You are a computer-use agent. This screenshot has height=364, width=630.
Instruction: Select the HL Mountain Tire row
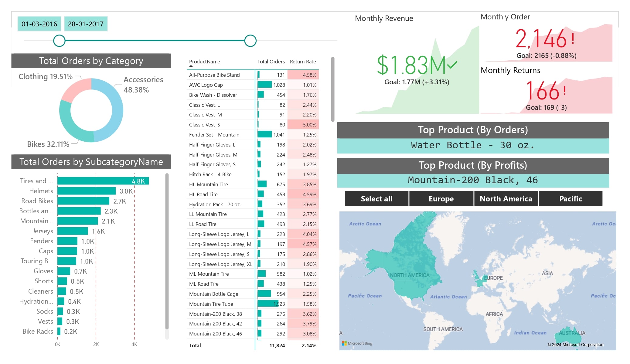pyautogui.click(x=253, y=184)
